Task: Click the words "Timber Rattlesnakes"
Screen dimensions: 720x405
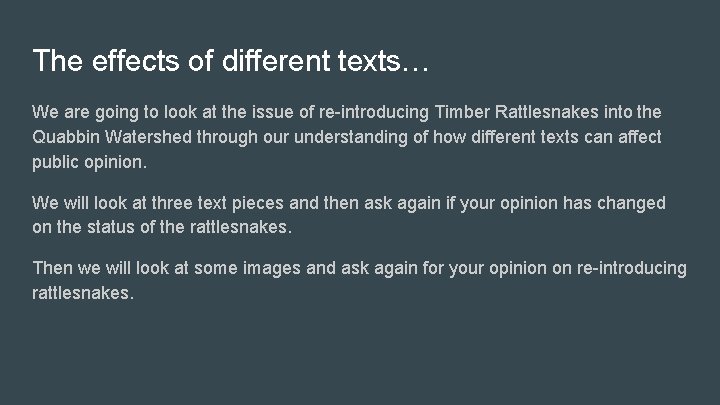Action: click(x=517, y=112)
